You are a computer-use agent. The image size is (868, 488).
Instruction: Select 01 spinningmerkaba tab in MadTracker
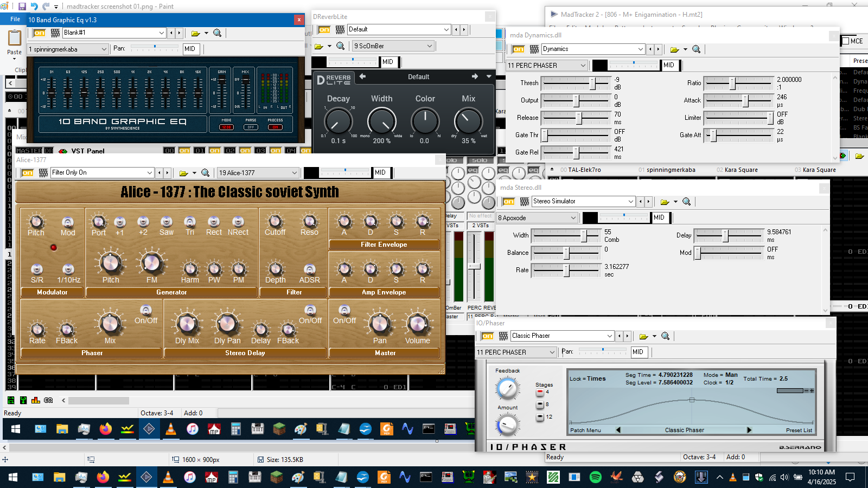(667, 170)
